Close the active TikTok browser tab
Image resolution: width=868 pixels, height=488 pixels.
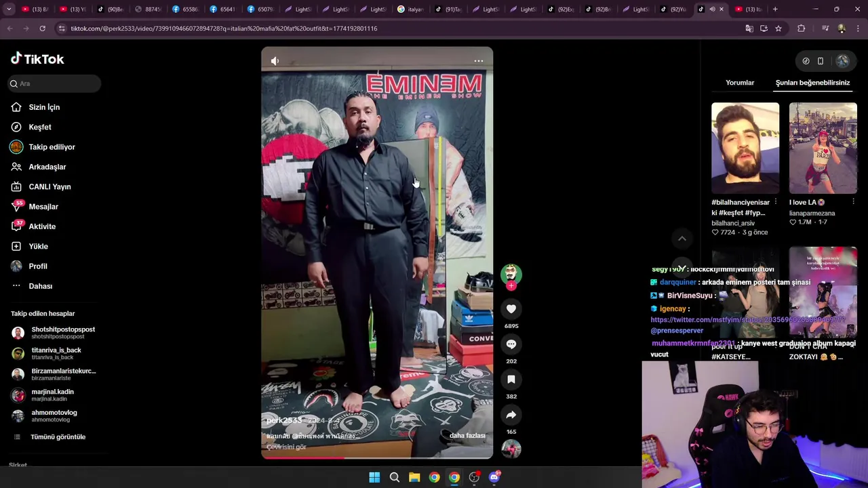coord(721,9)
